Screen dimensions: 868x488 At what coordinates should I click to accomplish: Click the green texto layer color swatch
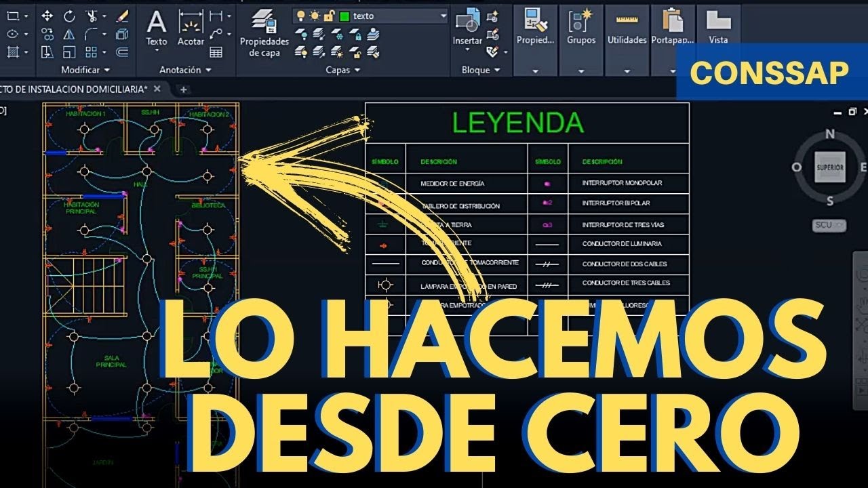pyautogui.click(x=344, y=16)
